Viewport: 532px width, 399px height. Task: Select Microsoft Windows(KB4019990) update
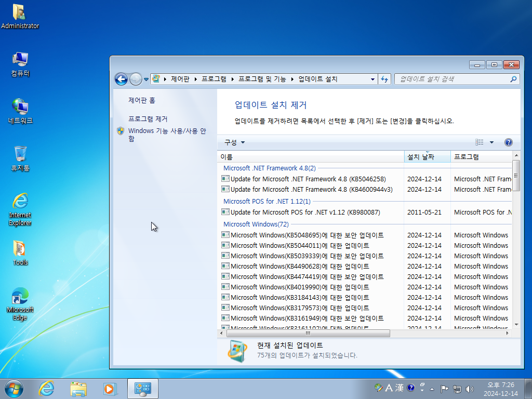click(x=300, y=287)
